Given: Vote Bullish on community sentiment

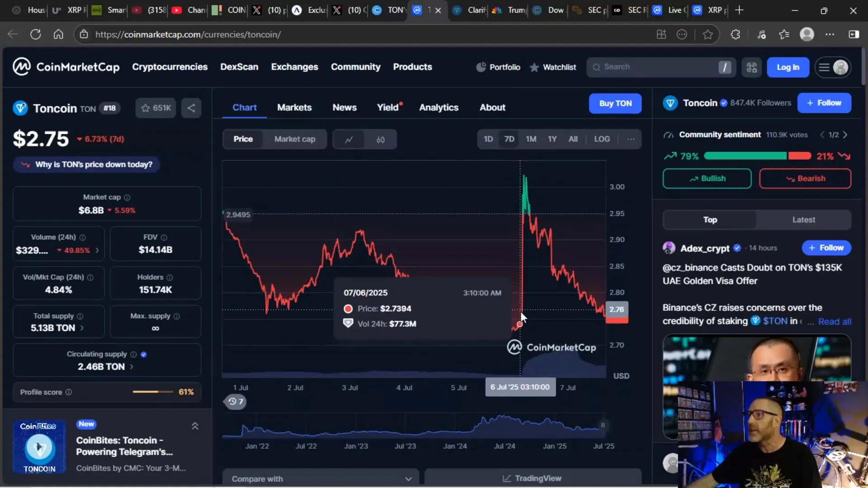Looking at the screenshot, I should pos(707,178).
